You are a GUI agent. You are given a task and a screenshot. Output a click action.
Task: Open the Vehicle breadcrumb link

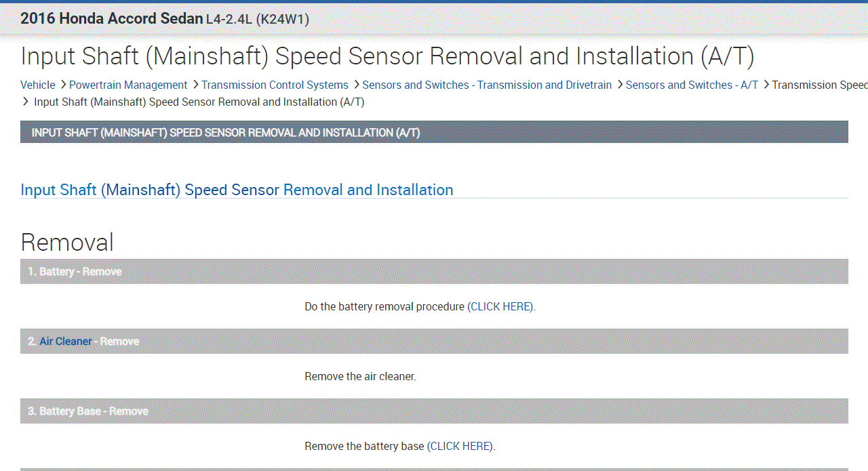(38, 85)
